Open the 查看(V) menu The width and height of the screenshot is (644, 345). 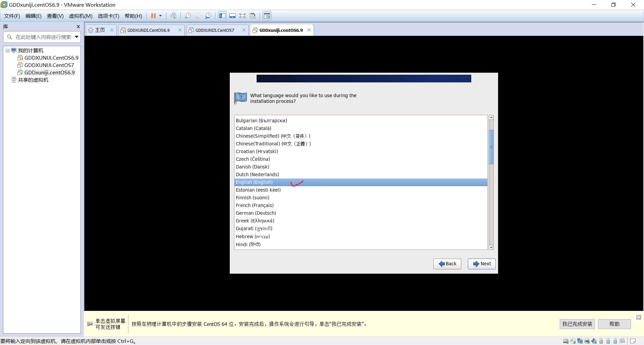55,16
